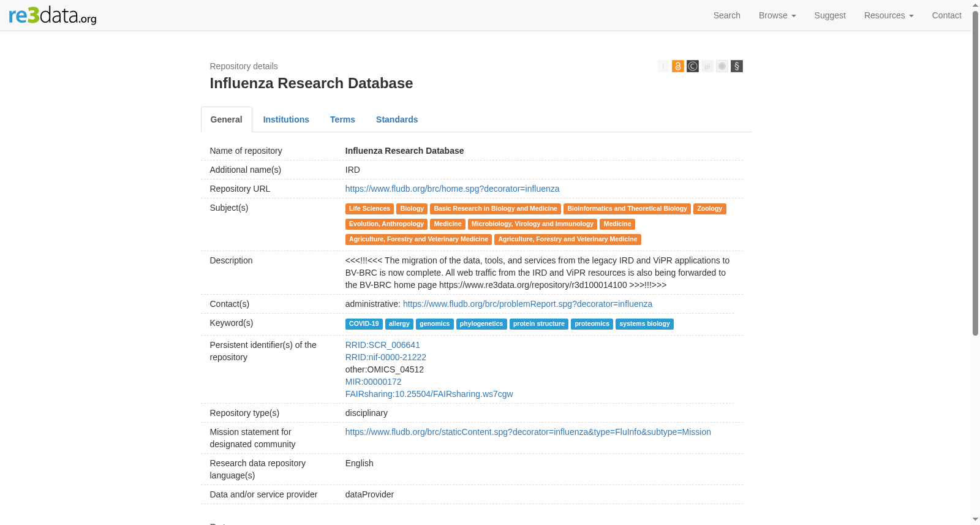Click the genomics keyword tag

click(435, 324)
